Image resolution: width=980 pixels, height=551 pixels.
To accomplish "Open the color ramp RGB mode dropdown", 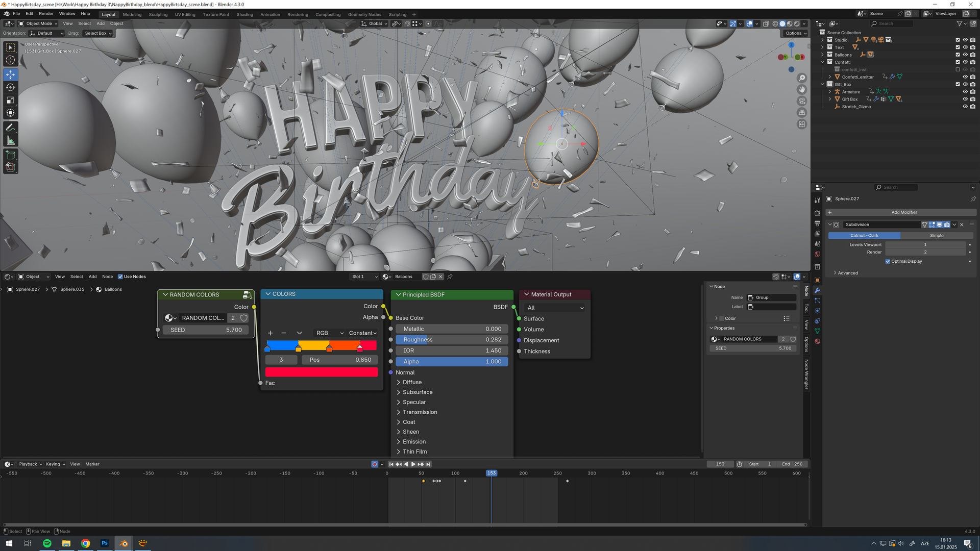I will 329,333.
